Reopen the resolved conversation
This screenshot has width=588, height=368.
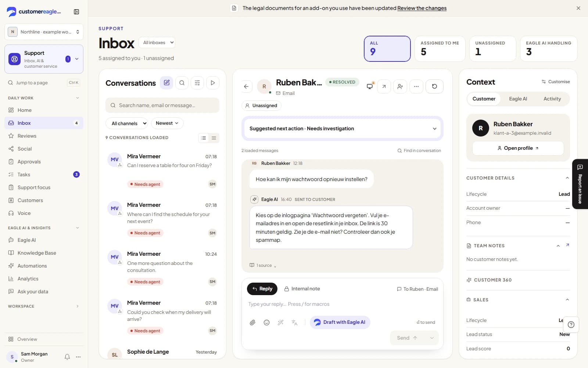(434, 86)
